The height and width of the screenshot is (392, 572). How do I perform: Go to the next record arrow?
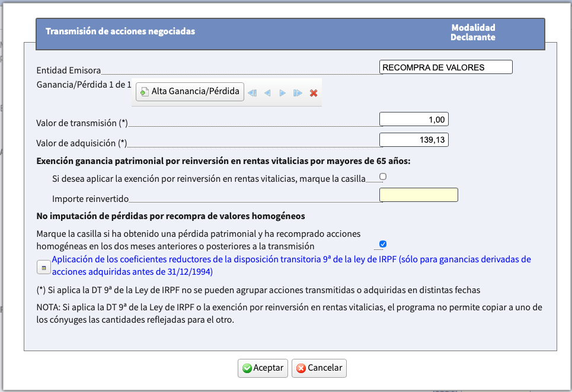[x=283, y=92]
